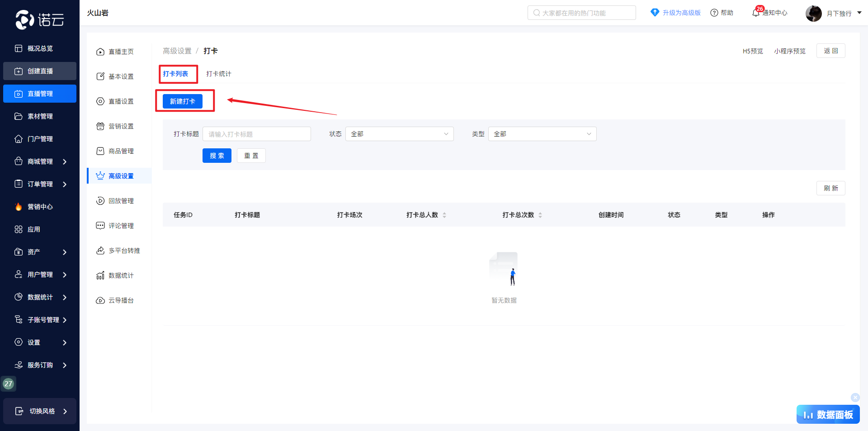Click the upgrade diamond icon
The image size is (868, 431).
655,13
